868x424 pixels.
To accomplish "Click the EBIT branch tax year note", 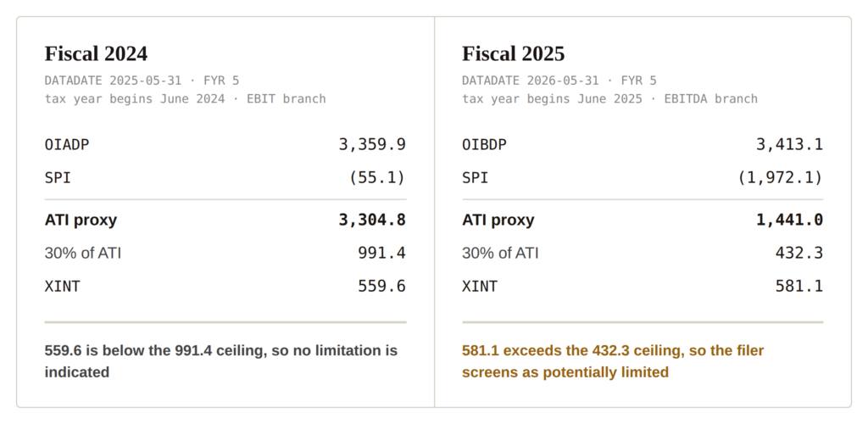I will click(185, 99).
